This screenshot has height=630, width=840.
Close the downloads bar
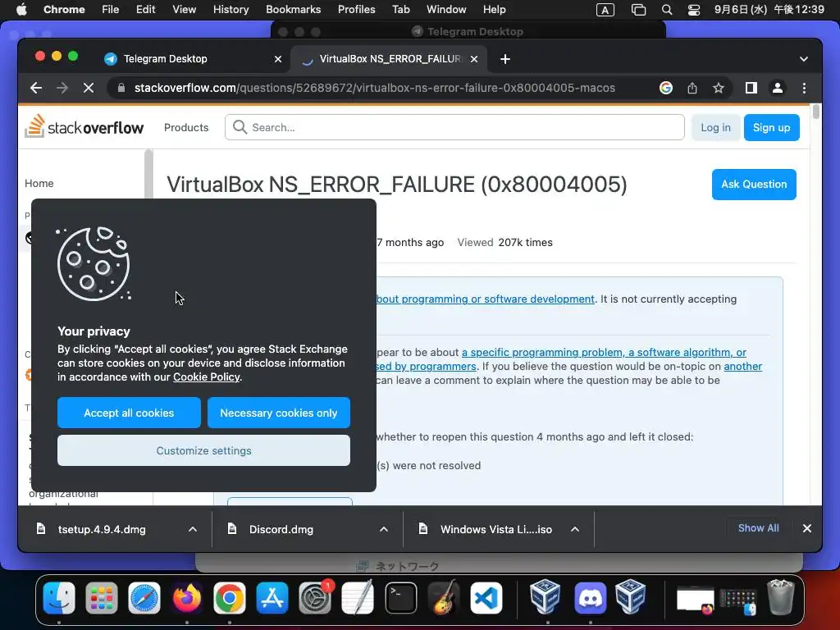click(x=807, y=528)
